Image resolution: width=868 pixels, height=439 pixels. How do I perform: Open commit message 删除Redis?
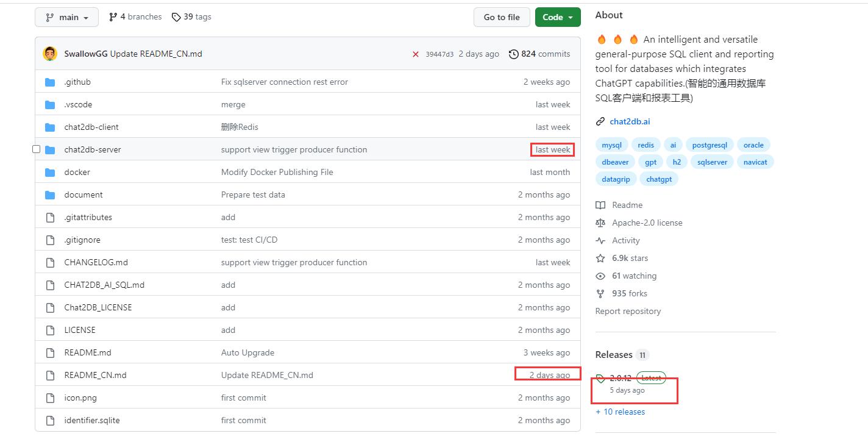[x=240, y=127]
